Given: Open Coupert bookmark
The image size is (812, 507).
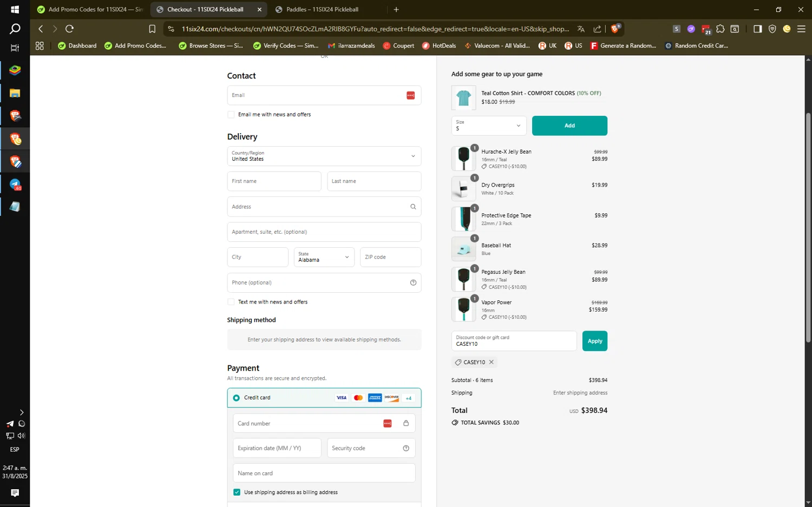Looking at the screenshot, I should coord(398,46).
